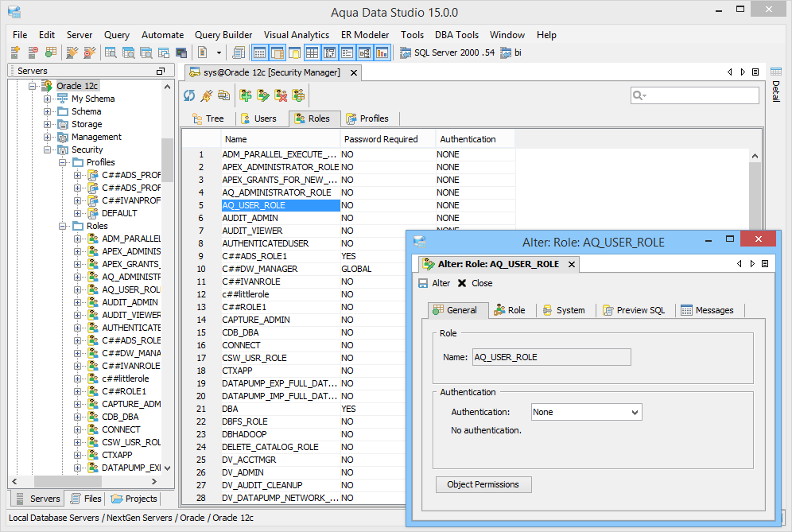Click the copy icon in Security Manager toolbar
Viewport: 792px width, 532px height.
coord(223,95)
